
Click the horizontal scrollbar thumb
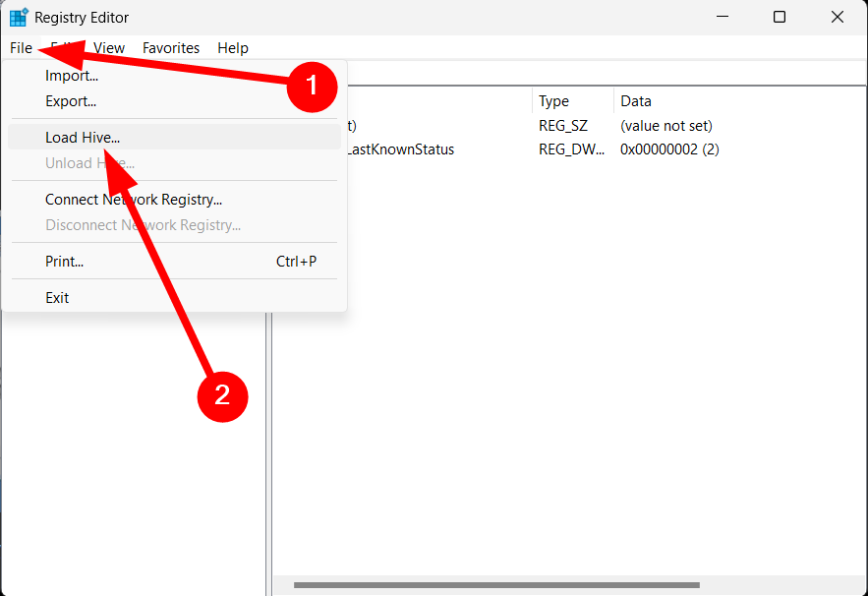point(496,585)
